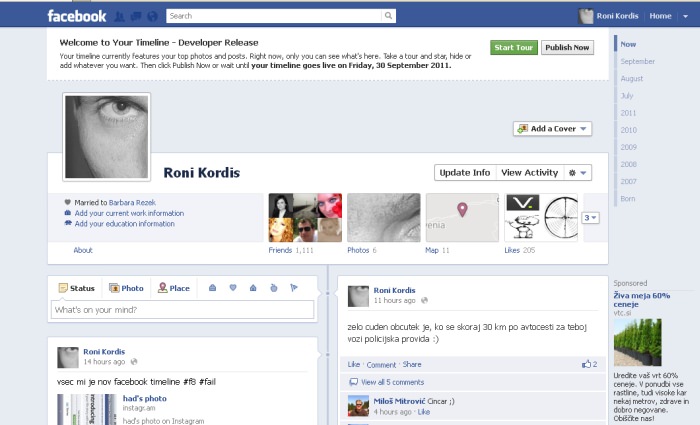700x425 pixels.
Task: Expand the additional profile sections counter
Action: coord(590,217)
